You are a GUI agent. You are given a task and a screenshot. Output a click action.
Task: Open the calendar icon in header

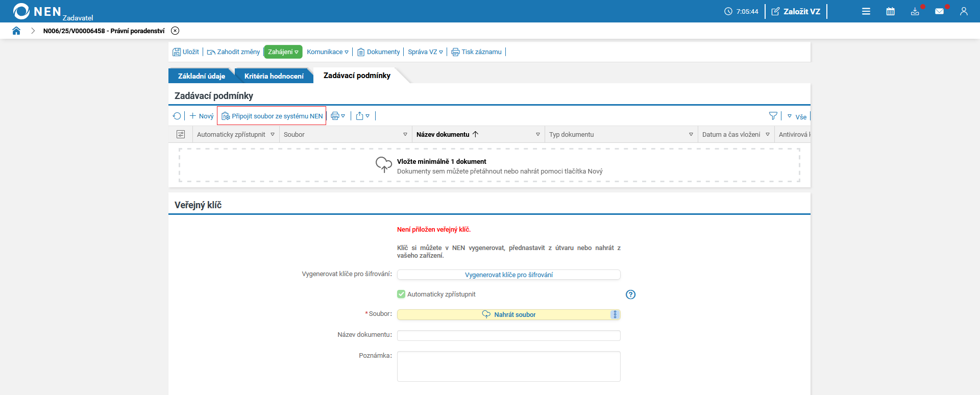pyautogui.click(x=890, y=11)
